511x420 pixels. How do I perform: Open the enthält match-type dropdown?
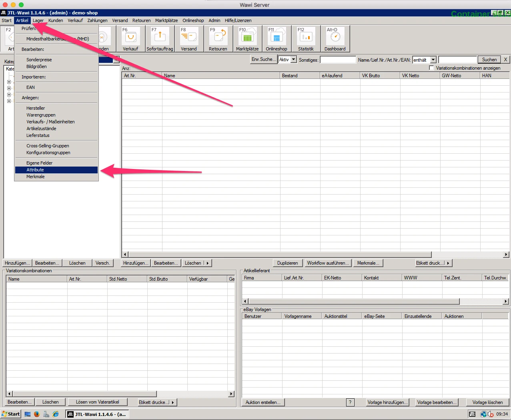point(433,60)
